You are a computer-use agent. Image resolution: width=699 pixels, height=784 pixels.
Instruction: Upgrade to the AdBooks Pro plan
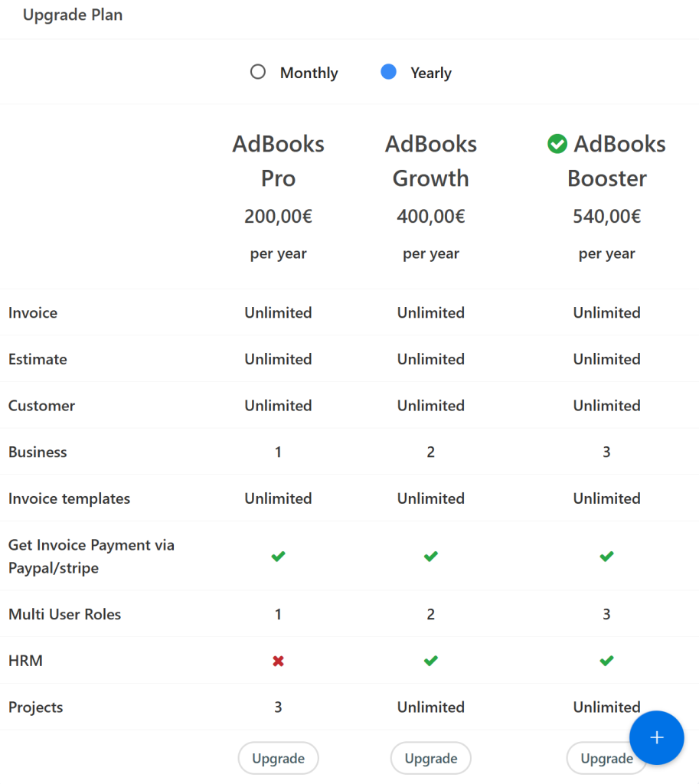tap(278, 759)
